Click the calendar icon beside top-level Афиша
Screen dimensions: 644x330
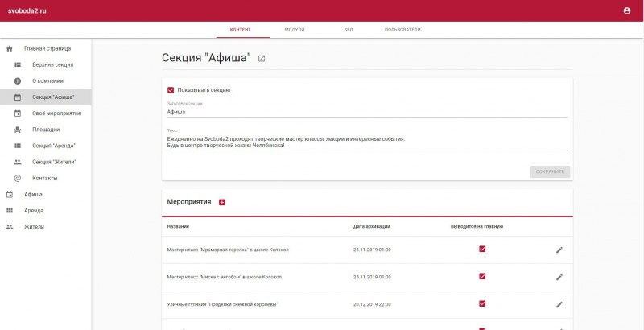10,195
